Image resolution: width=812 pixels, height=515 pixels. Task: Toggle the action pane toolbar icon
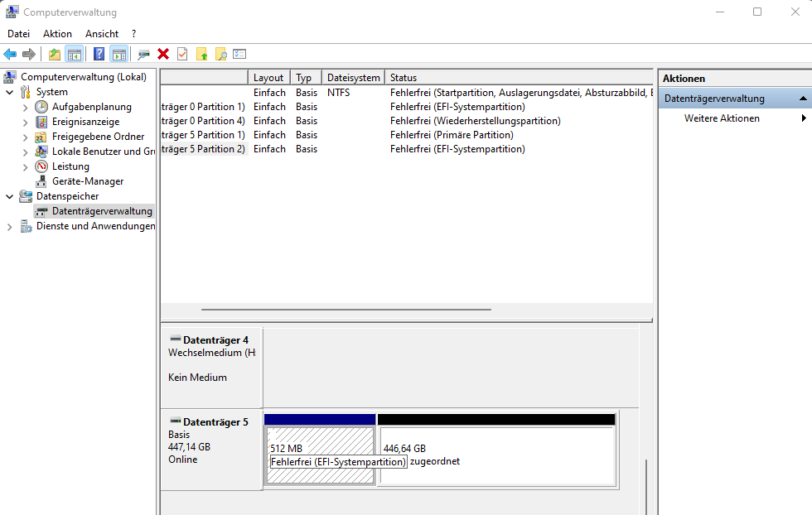119,54
